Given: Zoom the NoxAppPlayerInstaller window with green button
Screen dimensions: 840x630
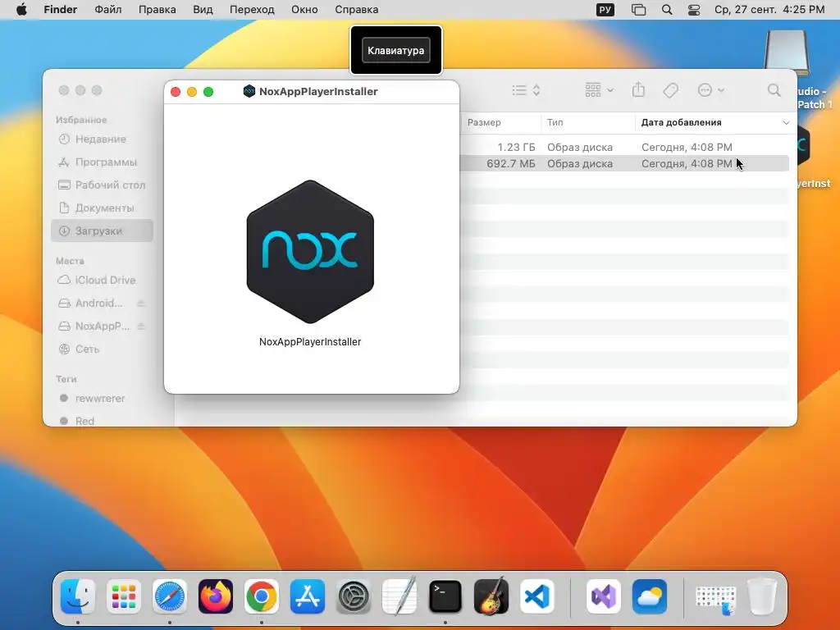Looking at the screenshot, I should (208, 92).
